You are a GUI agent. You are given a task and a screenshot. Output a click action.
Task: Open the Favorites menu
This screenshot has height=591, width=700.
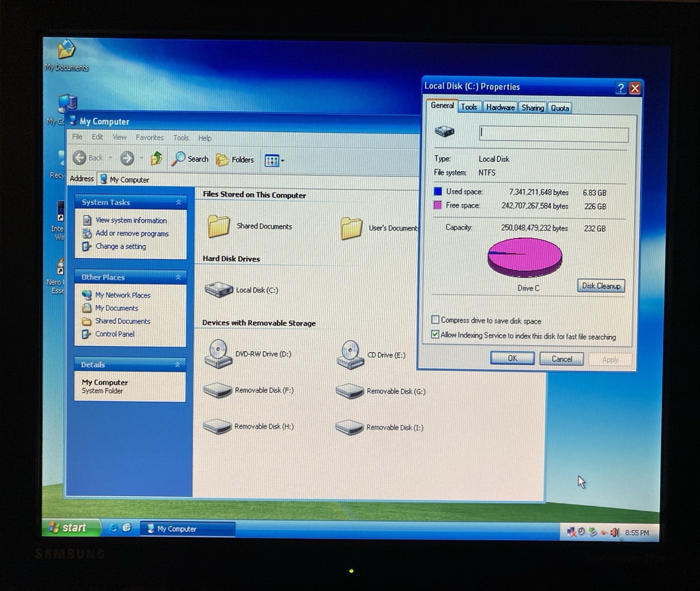tap(150, 137)
